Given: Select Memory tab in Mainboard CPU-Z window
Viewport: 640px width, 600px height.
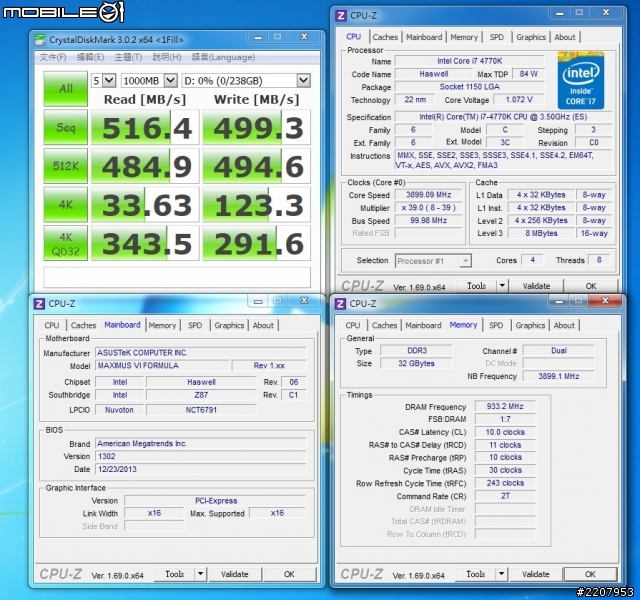Looking at the screenshot, I should 162,325.
